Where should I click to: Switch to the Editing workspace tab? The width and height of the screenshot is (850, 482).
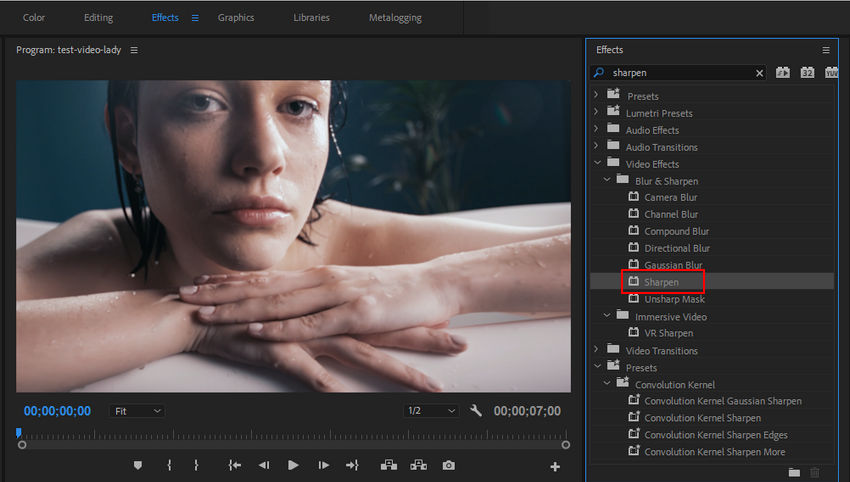pyautogui.click(x=98, y=17)
